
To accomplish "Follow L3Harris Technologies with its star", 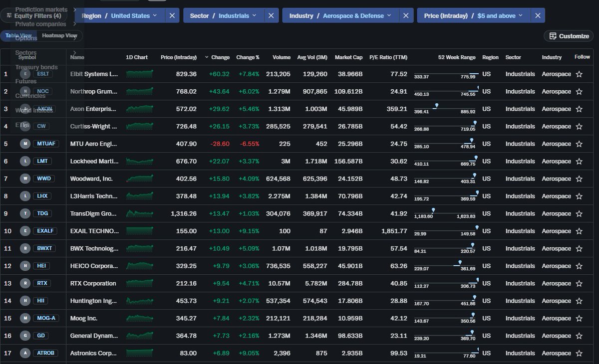I will [x=579, y=196].
